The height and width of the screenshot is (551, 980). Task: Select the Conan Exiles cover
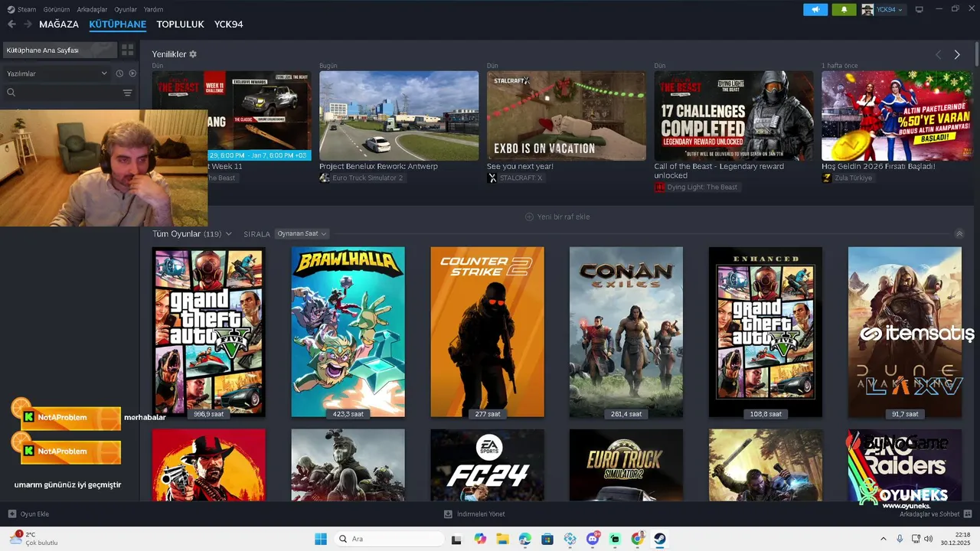coord(626,332)
